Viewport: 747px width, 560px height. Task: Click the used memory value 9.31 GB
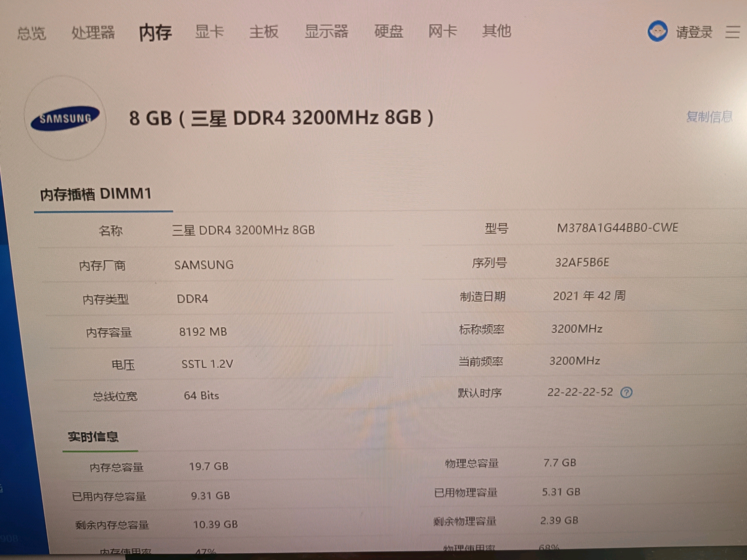tap(210, 495)
